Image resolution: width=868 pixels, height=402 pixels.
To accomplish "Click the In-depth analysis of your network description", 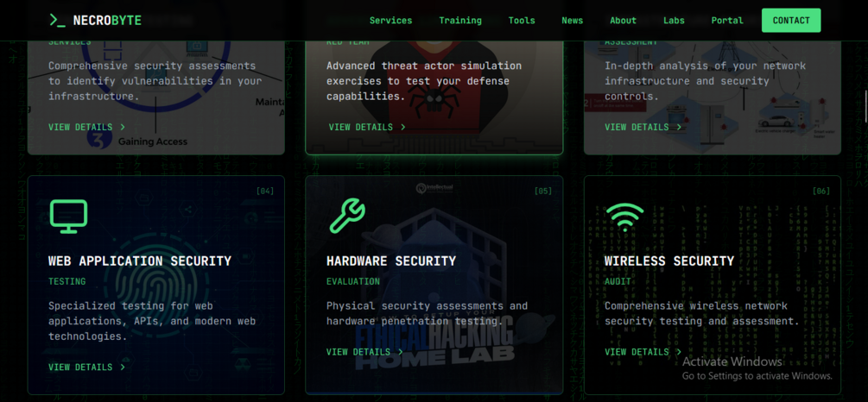I will (x=706, y=81).
